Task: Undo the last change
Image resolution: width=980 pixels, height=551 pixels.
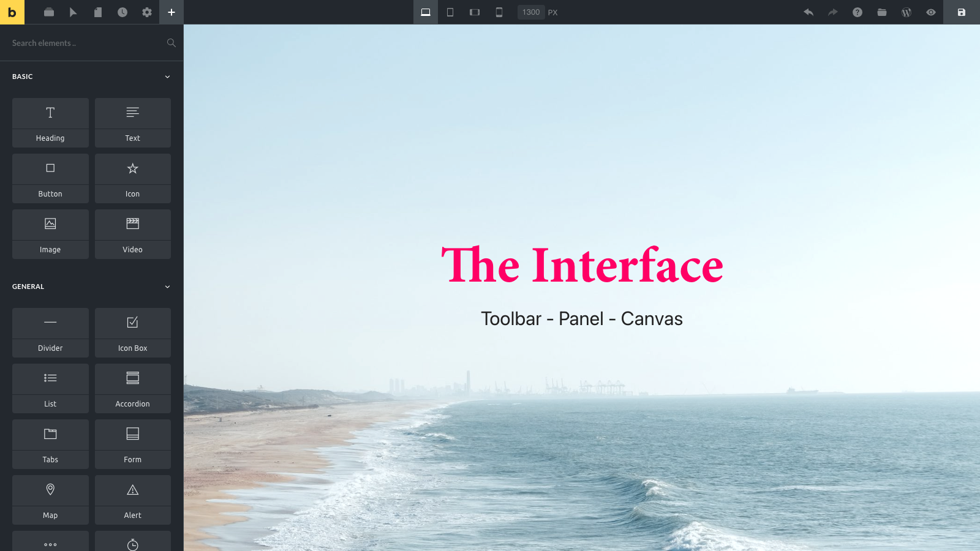Action: pos(809,12)
